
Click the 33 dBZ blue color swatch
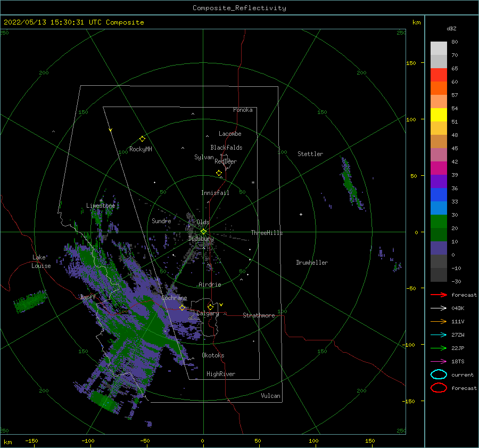point(439,208)
